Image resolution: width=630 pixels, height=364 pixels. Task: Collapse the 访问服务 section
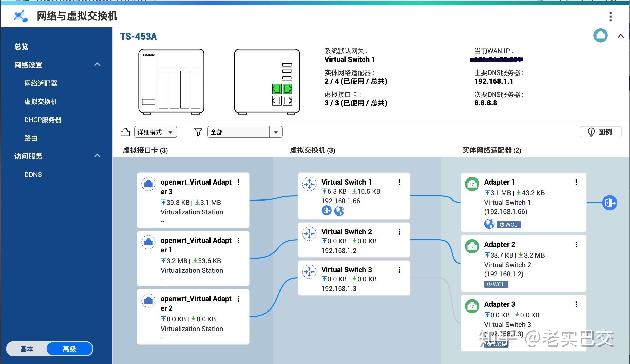click(x=97, y=156)
